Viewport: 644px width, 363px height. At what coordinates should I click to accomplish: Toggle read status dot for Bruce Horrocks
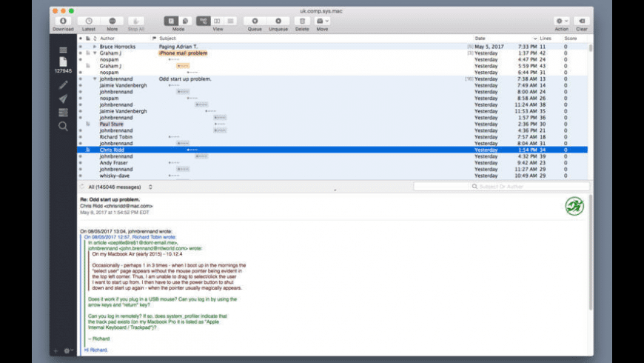click(x=80, y=47)
